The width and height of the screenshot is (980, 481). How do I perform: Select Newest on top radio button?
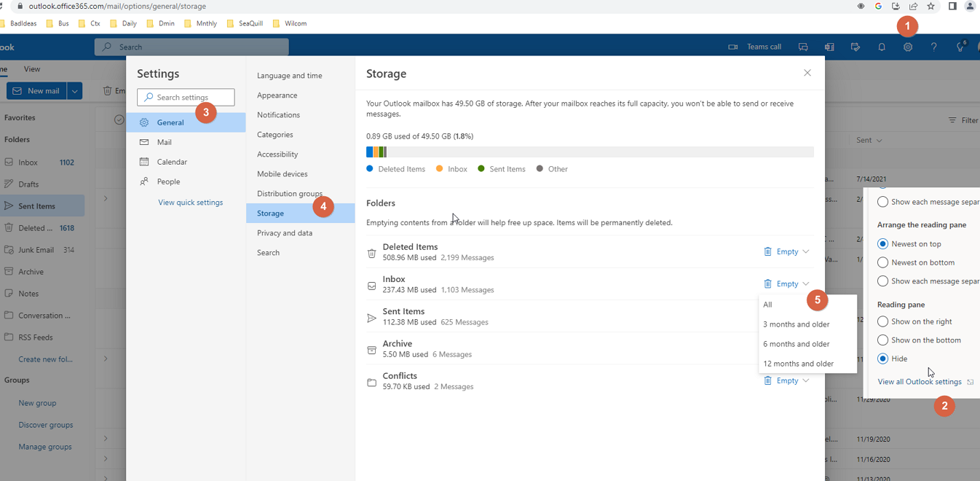click(x=882, y=244)
